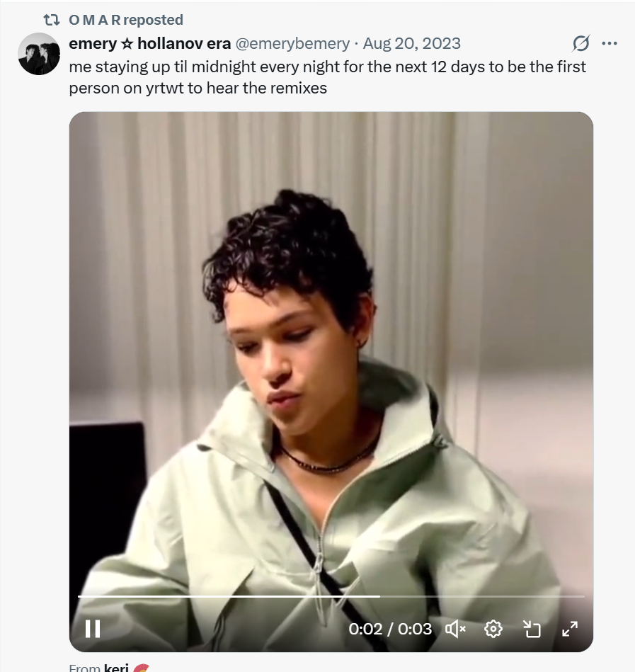Open "O M A R reposted" link
Image resolution: width=635 pixels, height=672 pixels.
click(x=126, y=20)
